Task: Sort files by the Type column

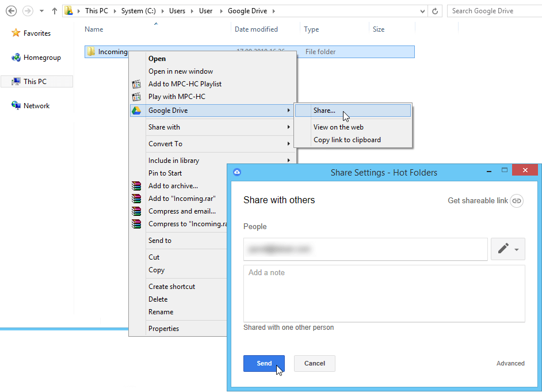Action: click(311, 29)
